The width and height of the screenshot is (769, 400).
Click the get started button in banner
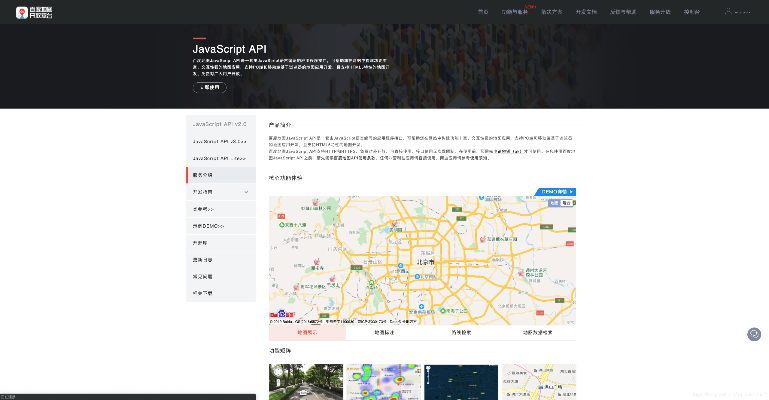[209, 88]
